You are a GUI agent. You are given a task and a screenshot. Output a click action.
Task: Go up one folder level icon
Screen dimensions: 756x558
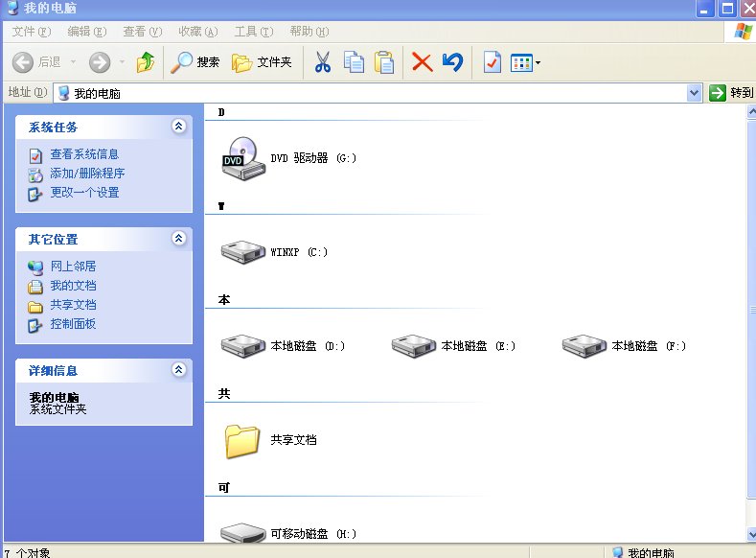tap(145, 62)
